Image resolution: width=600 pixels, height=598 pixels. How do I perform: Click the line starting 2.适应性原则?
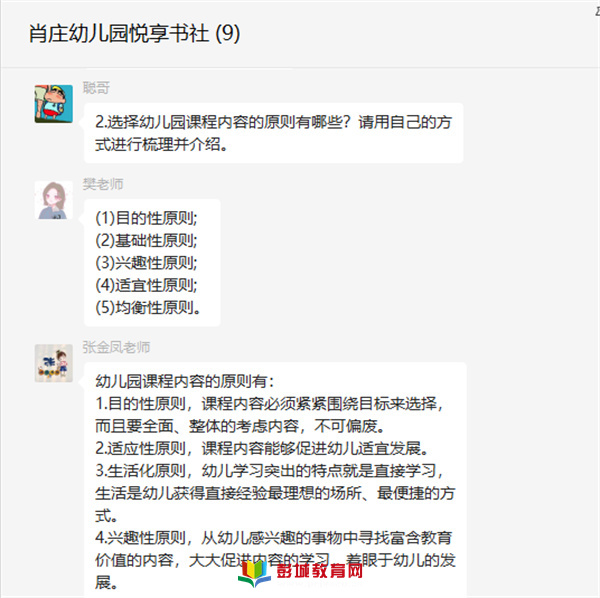pos(262,448)
